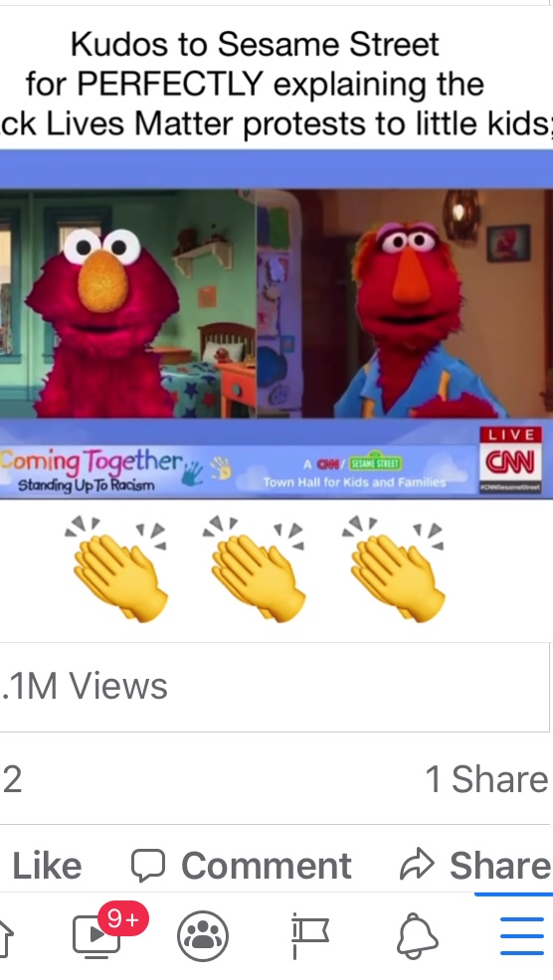Tap the Comment button label
Image resolution: width=553 pixels, height=980 pixels.
coord(266,866)
